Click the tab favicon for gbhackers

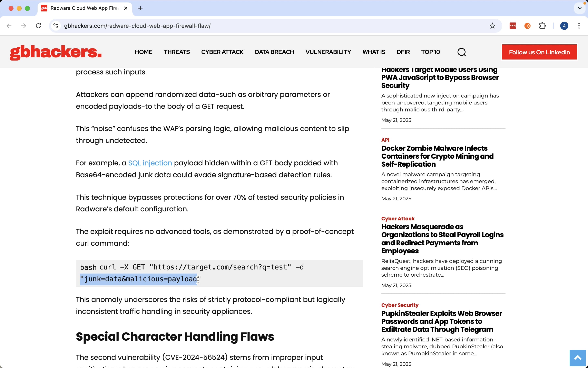coord(44,8)
